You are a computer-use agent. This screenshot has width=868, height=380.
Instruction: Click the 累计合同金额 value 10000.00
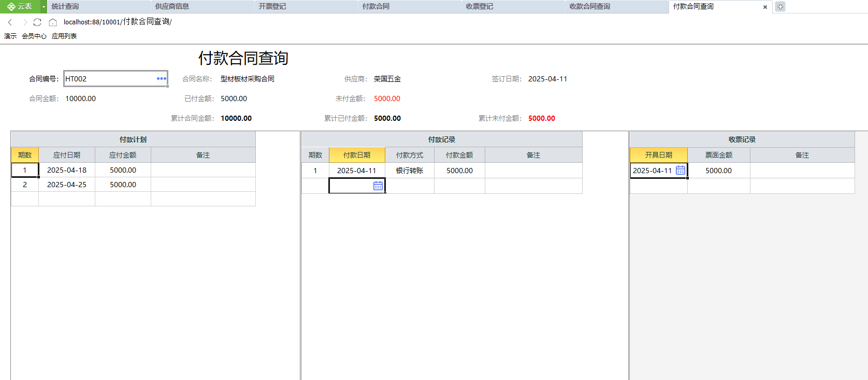[x=236, y=118]
